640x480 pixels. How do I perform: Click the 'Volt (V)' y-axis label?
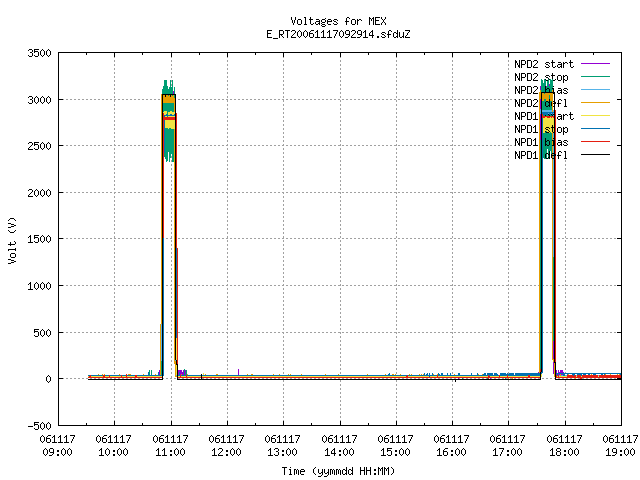point(12,240)
